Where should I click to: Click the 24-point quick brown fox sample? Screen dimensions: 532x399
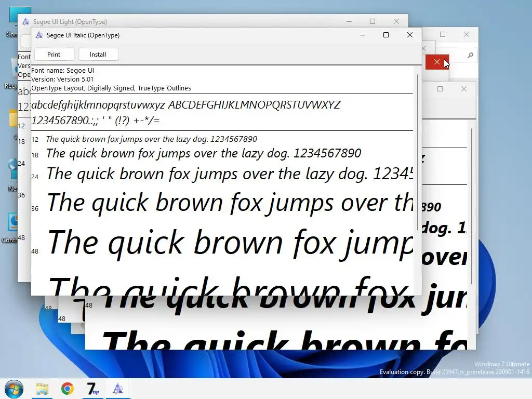(x=230, y=174)
